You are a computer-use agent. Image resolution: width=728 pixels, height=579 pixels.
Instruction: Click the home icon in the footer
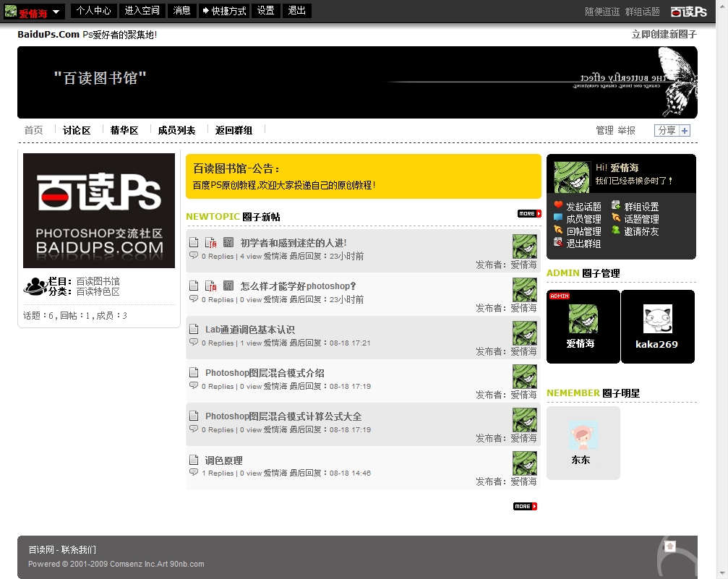[x=669, y=546]
